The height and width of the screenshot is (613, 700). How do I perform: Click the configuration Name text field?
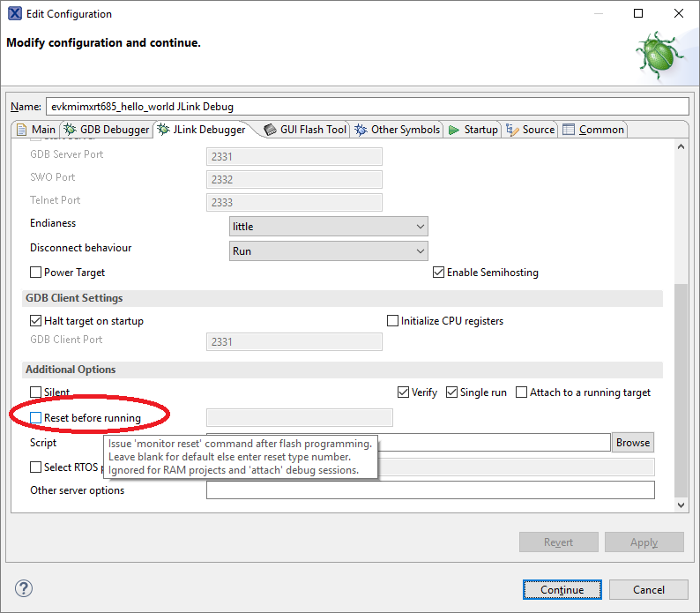coord(367,107)
